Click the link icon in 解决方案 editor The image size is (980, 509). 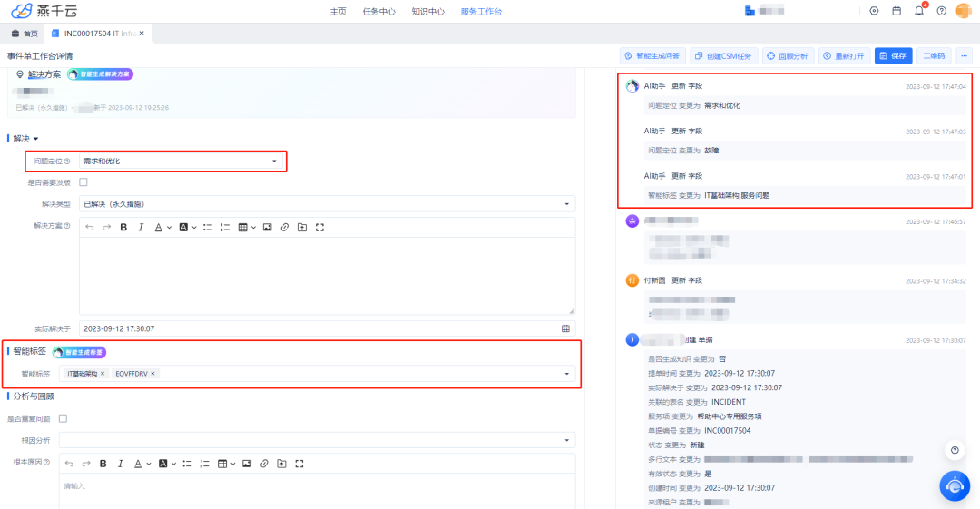[x=284, y=227]
